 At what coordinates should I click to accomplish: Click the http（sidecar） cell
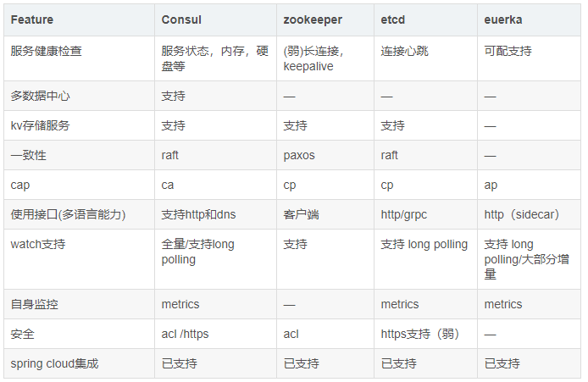coord(521,214)
